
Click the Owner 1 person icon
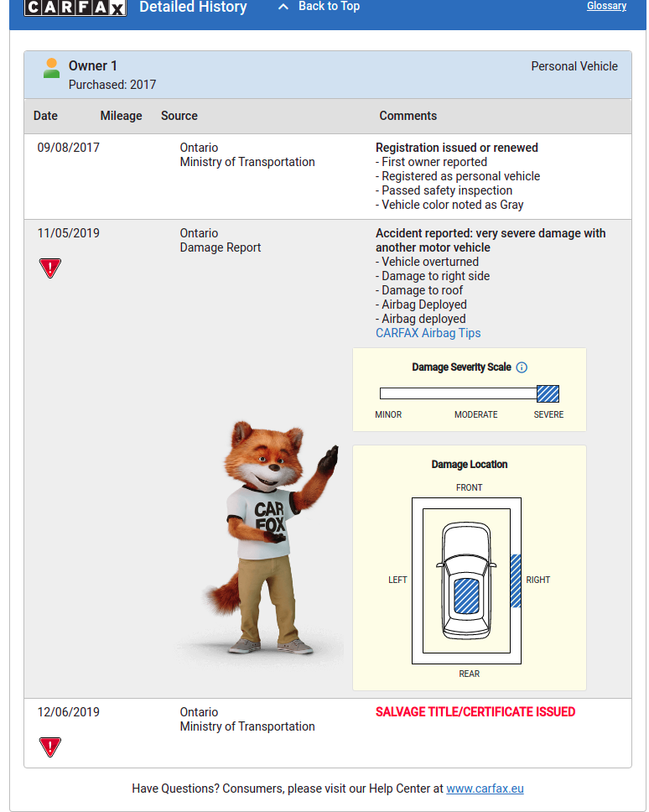coord(51,68)
